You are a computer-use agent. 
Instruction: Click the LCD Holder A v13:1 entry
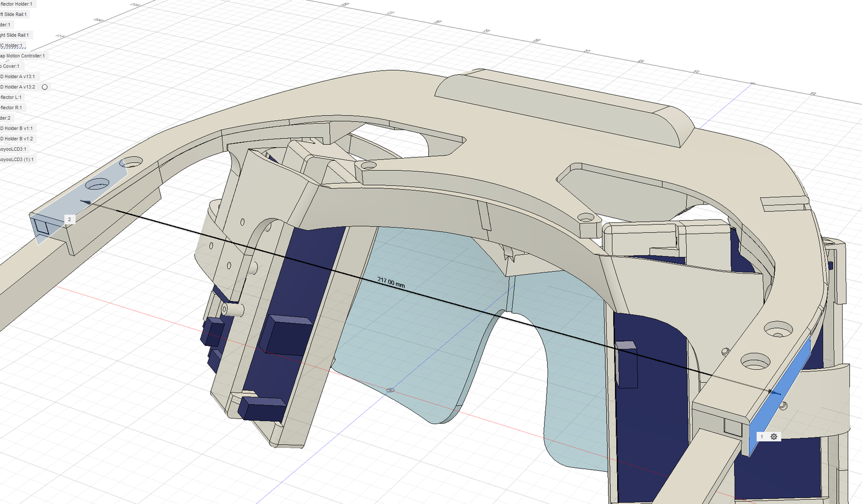18,76
